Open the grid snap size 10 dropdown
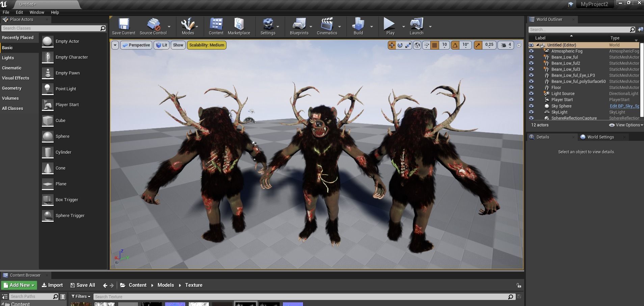The width and height of the screenshot is (644, 306). coord(445,45)
